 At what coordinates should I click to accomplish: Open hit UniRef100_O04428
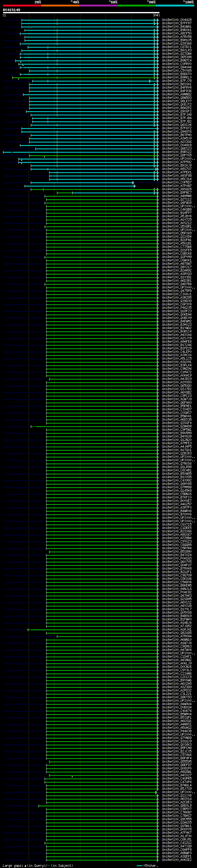pyautogui.click(x=177, y=20)
